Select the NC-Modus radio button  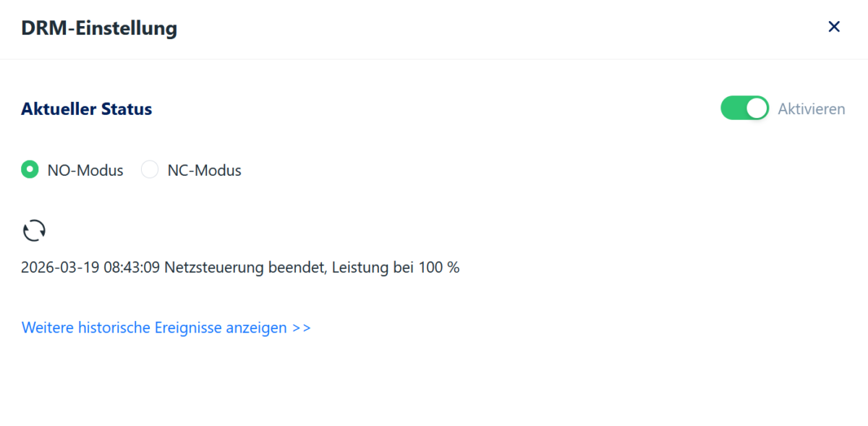[150, 169]
